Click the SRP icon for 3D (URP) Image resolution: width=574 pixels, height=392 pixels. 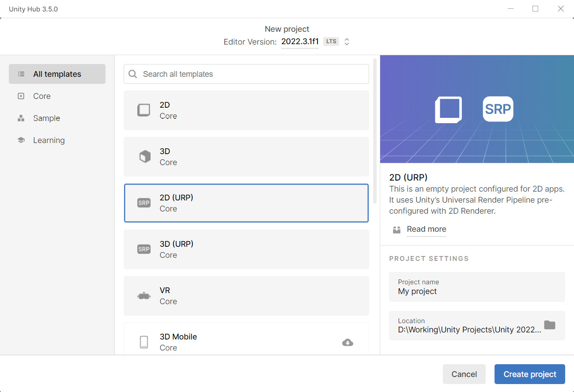[144, 249]
